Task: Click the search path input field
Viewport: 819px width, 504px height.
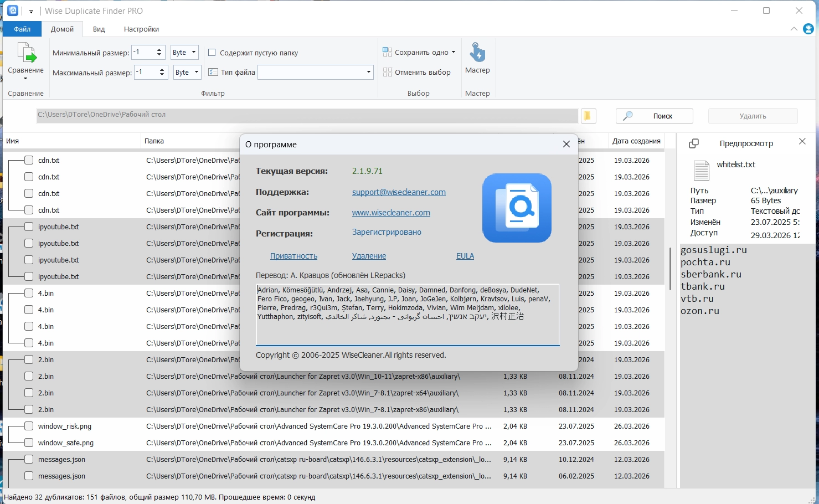Action: click(307, 115)
